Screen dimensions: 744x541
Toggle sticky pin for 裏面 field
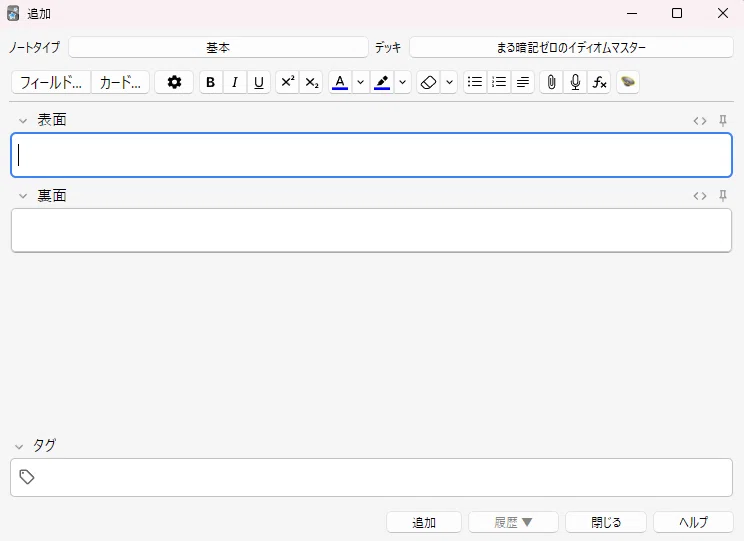723,196
